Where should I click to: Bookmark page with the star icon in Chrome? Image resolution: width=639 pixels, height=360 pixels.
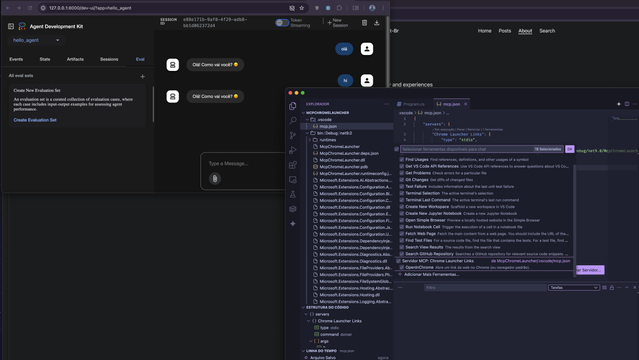click(x=302, y=8)
